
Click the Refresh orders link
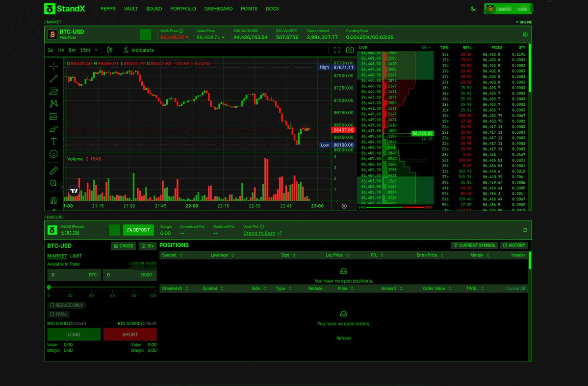coord(343,338)
